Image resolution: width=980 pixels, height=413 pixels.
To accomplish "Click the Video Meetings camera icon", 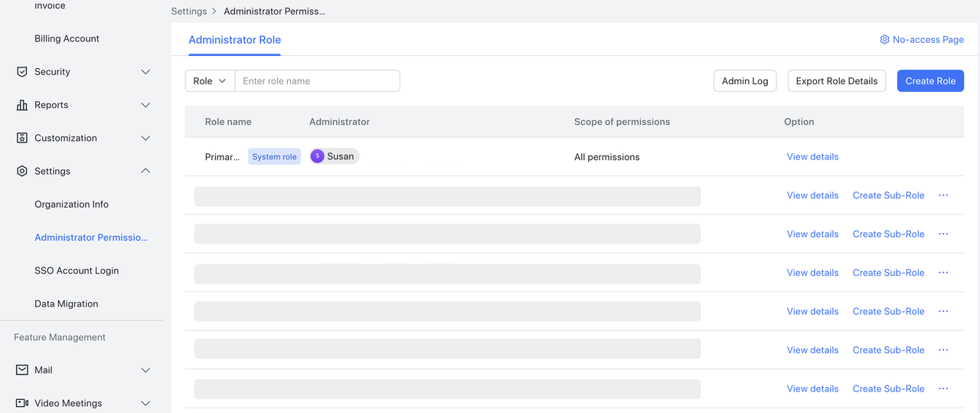I will [22, 403].
